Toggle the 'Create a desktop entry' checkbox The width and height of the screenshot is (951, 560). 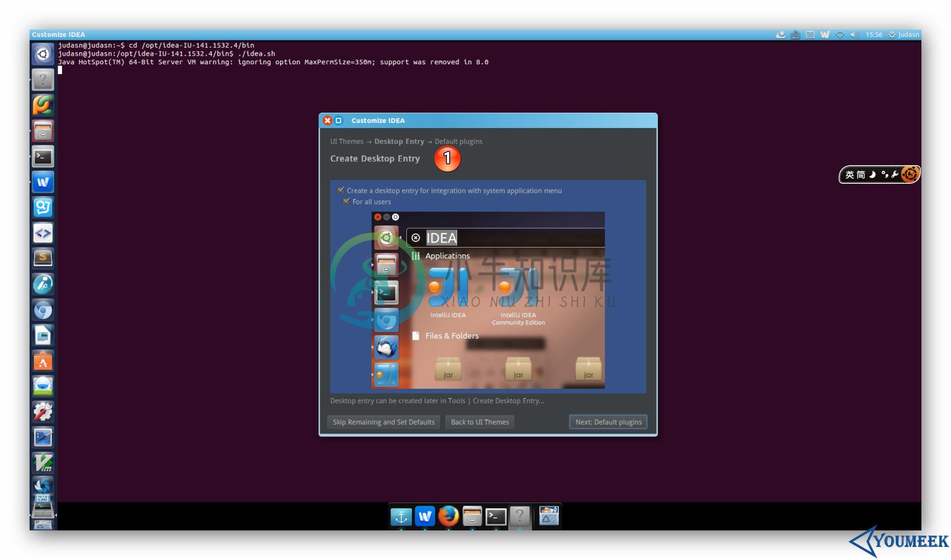point(341,190)
